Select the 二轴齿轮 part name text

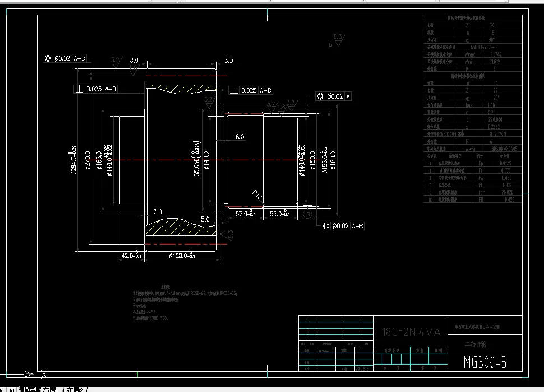pos(476,344)
